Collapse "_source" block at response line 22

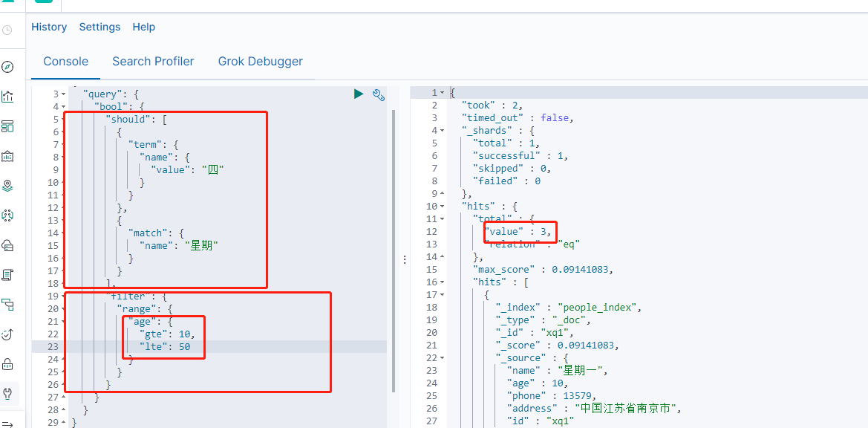pos(442,358)
